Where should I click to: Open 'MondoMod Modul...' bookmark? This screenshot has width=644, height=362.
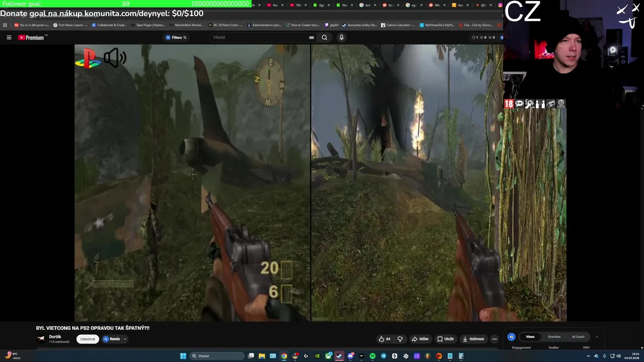186,25
